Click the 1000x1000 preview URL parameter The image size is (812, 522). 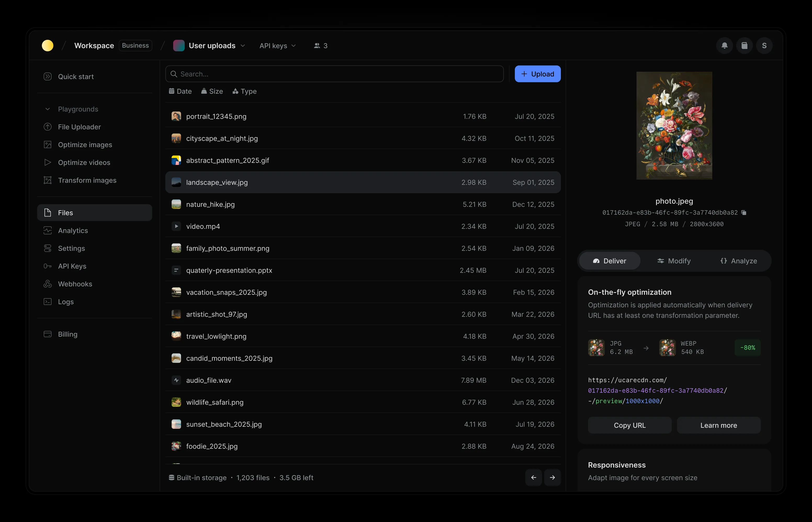(x=642, y=401)
